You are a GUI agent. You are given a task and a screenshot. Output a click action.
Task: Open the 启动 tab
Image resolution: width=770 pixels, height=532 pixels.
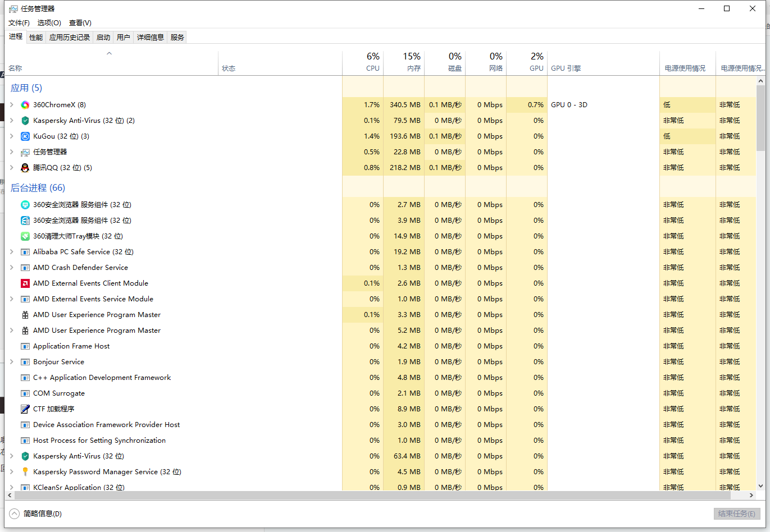click(103, 37)
